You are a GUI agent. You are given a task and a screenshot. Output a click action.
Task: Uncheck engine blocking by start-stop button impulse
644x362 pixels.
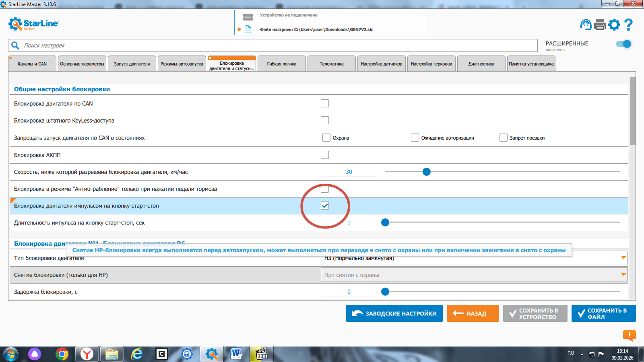click(325, 206)
